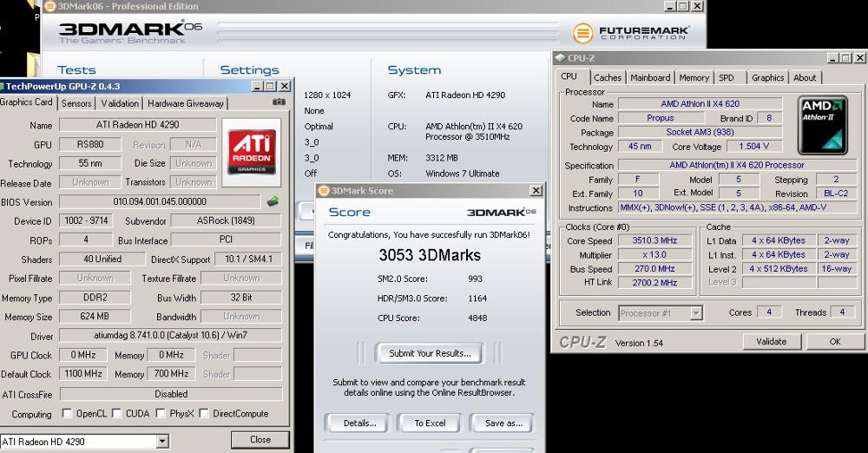Click the SM2.0 Score value 993

(475, 279)
